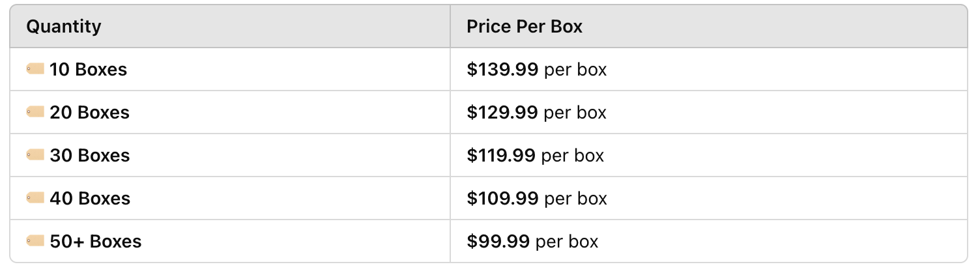Select the 50+ Boxes quantity label
The width and height of the screenshot is (980, 271).
tap(95, 242)
